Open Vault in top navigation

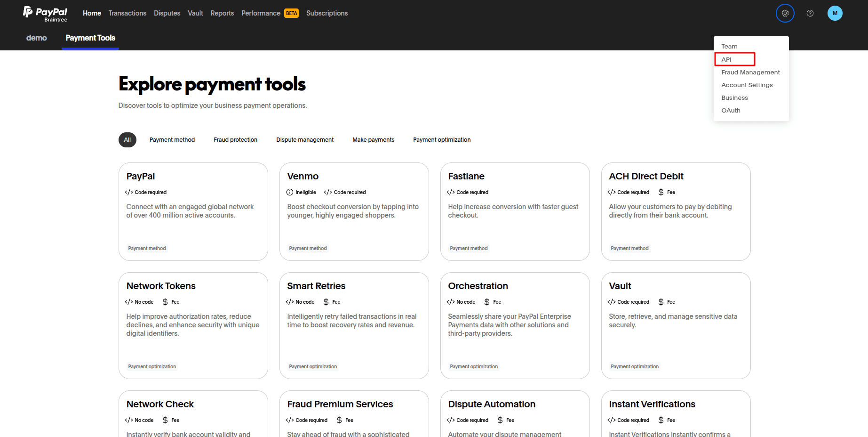coord(195,13)
